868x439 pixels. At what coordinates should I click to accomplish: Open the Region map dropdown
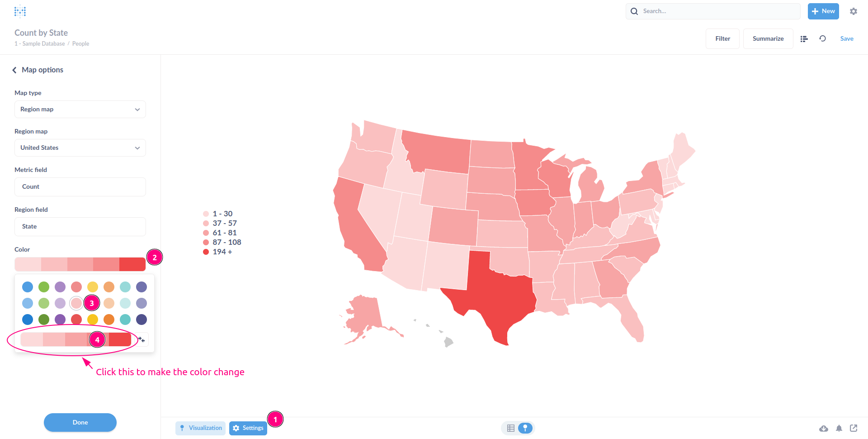point(80,148)
